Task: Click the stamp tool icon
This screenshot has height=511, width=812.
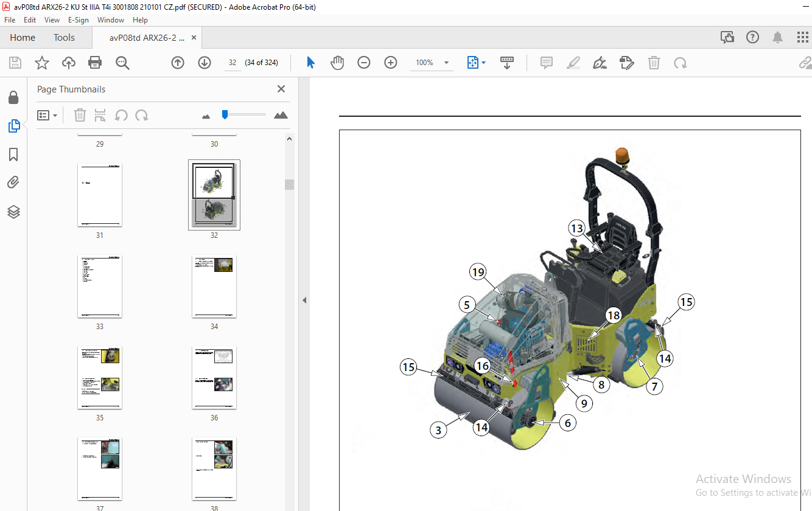Action: (x=626, y=63)
